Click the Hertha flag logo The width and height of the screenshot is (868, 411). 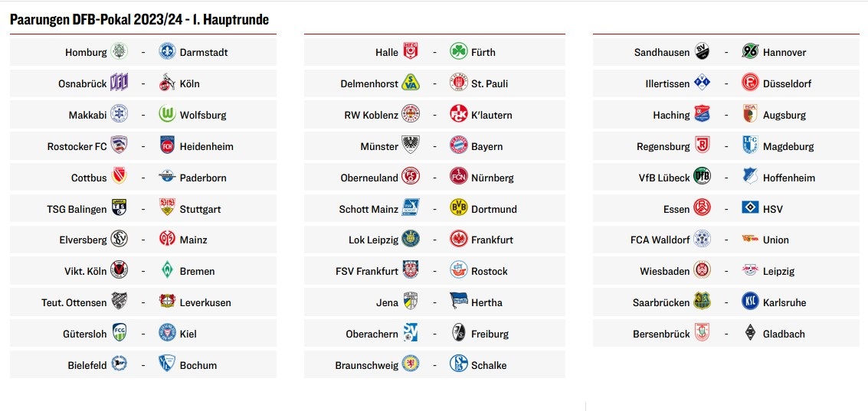458,302
